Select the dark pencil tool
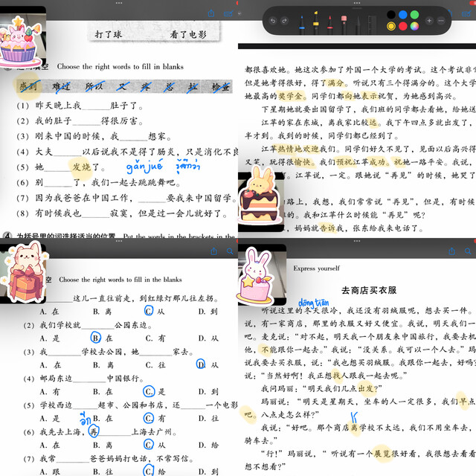The width and height of the screenshot is (476, 476). pyautogui.click(x=358, y=24)
